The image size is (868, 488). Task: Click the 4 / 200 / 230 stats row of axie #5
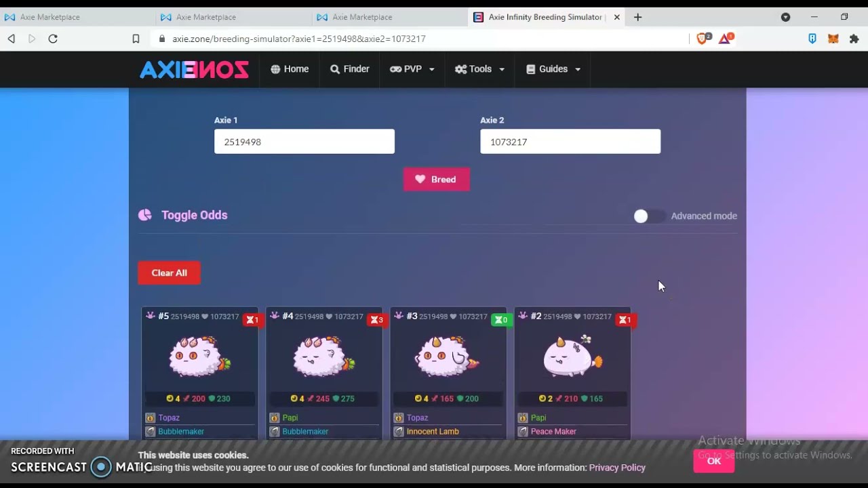coord(199,399)
